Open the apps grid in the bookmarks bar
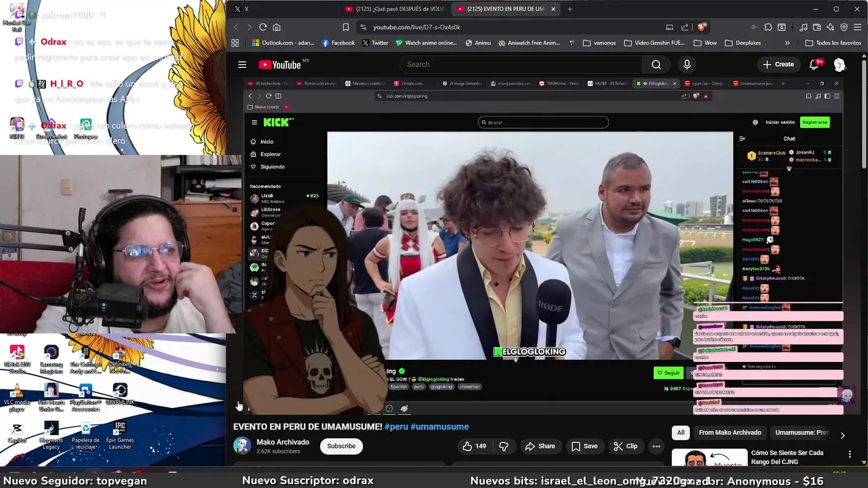Screen dimensions: 868x488 pyautogui.click(x=235, y=43)
